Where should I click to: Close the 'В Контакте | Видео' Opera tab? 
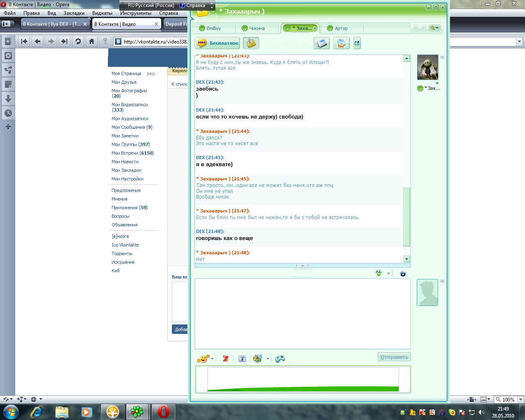coord(156,24)
